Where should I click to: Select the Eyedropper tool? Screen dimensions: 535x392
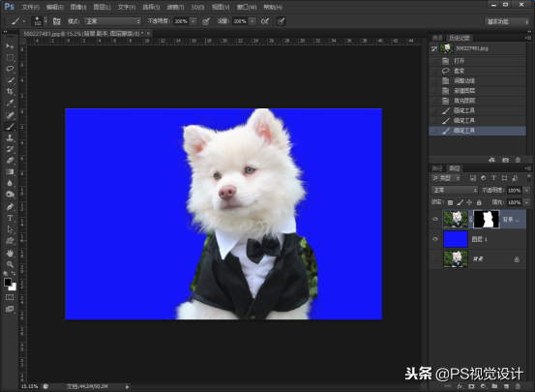click(10, 103)
